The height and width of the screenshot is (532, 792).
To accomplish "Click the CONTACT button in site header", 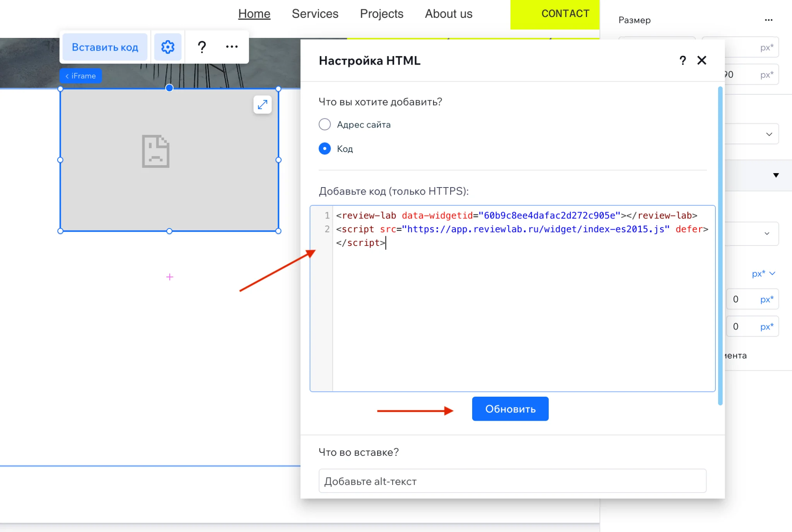I will tap(555, 14).
